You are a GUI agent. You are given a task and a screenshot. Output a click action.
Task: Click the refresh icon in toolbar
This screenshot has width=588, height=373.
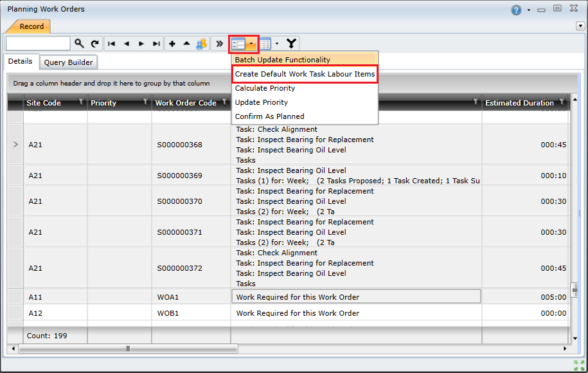click(x=95, y=44)
